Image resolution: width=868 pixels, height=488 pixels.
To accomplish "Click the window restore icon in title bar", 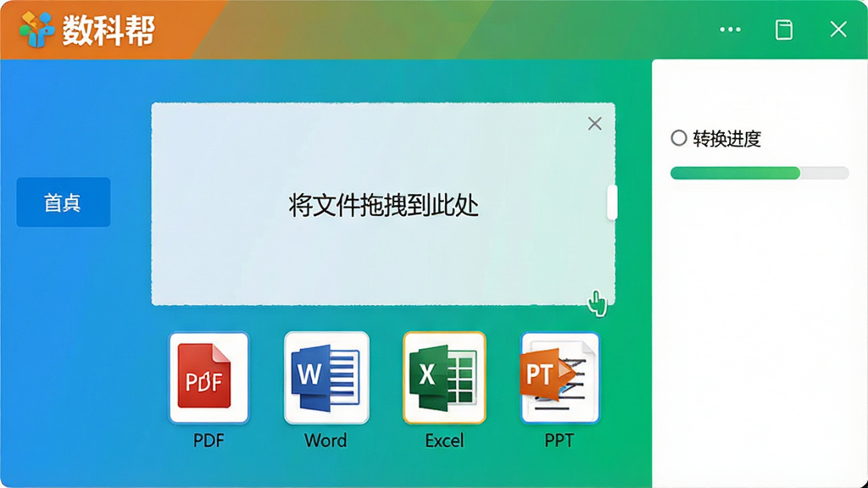I will click(x=784, y=30).
